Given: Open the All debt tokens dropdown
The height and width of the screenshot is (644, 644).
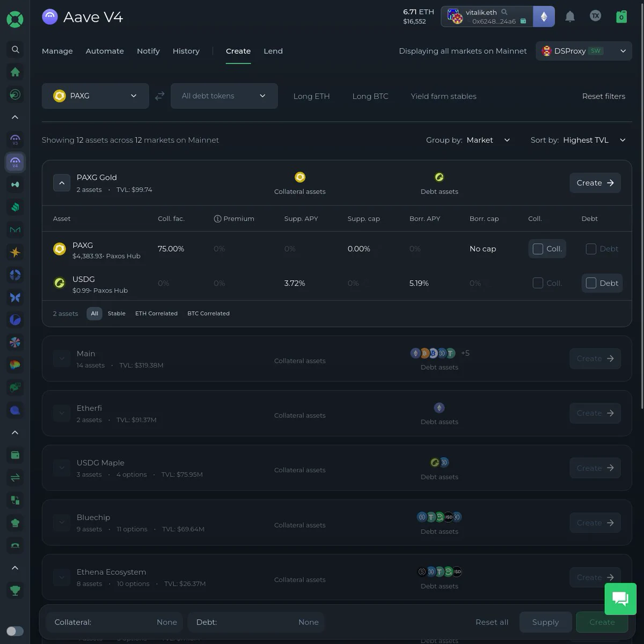Looking at the screenshot, I should point(224,96).
